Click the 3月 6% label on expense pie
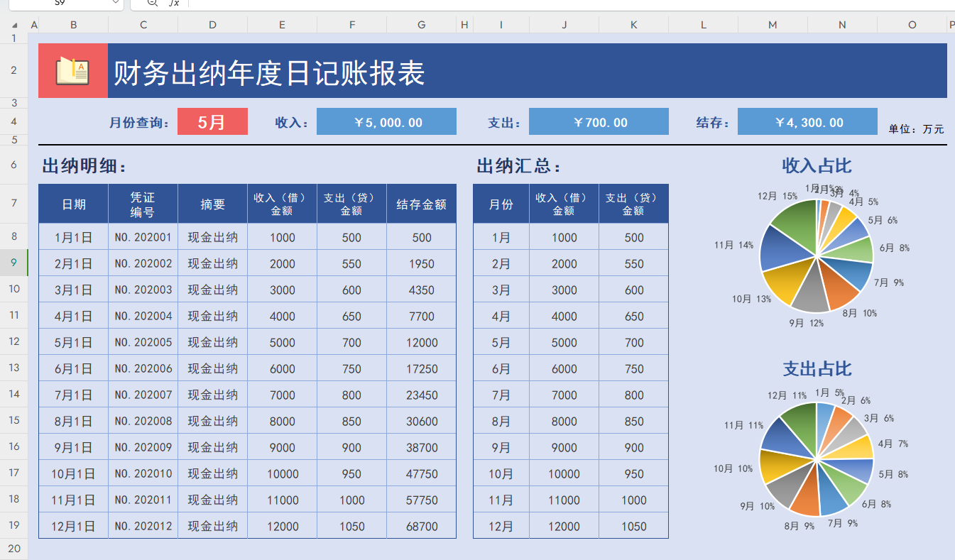 pyautogui.click(x=879, y=418)
